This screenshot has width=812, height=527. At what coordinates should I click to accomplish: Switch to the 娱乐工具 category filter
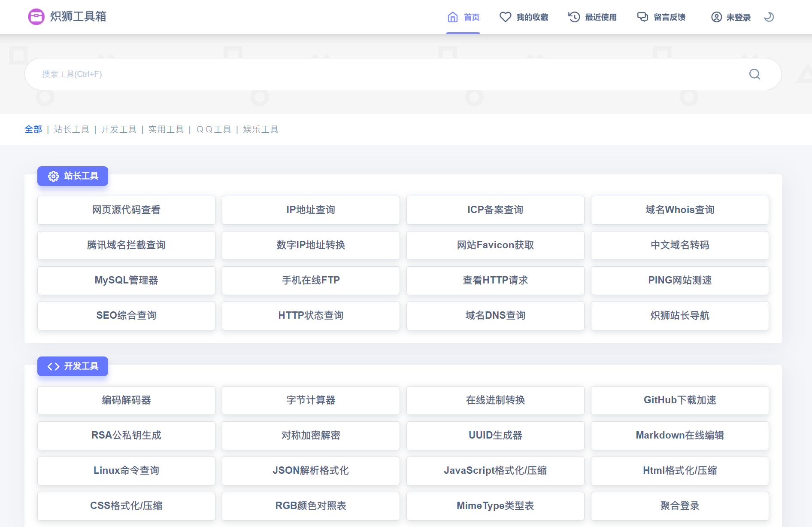(261, 129)
